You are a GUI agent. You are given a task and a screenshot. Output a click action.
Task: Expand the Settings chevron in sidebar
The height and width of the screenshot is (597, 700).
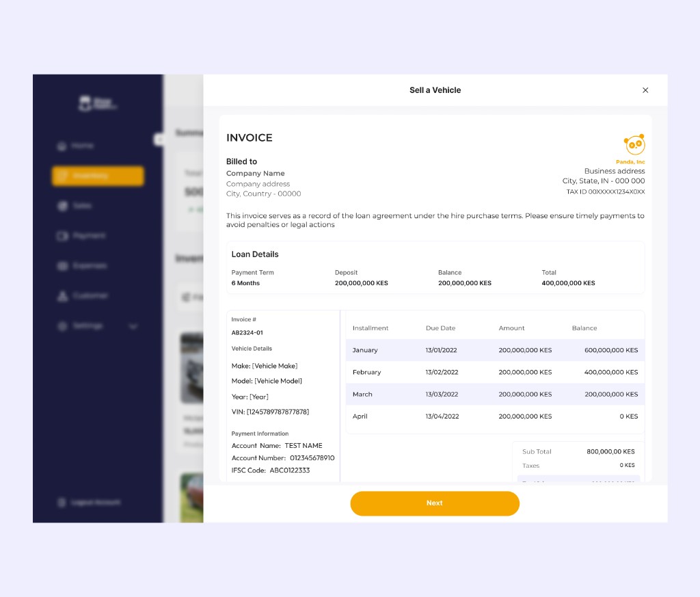click(x=133, y=326)
